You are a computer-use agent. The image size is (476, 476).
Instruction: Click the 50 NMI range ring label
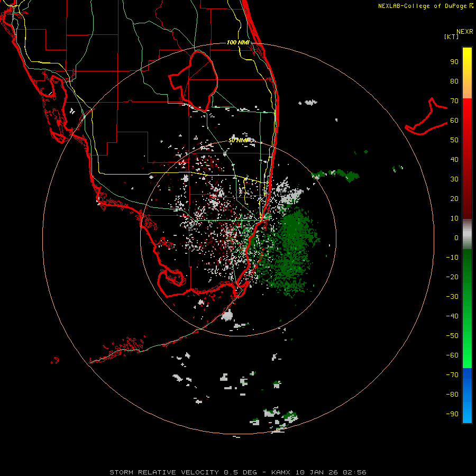coord(239,140)
